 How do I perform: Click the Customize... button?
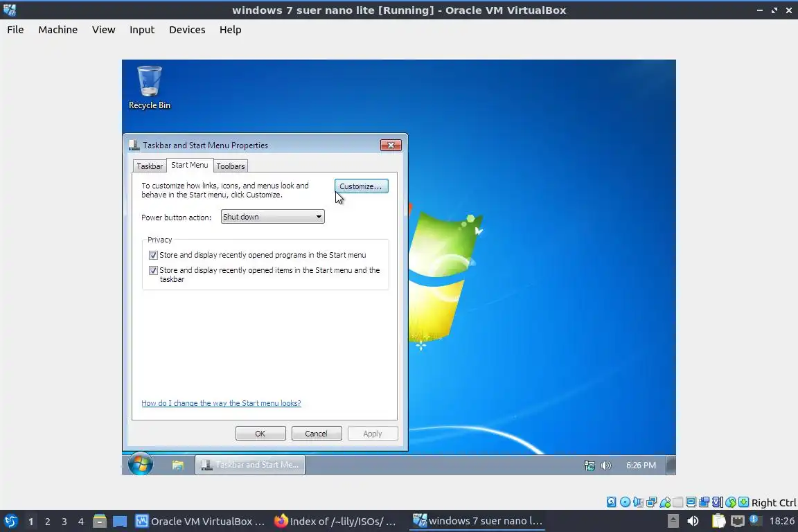(361, 186)
